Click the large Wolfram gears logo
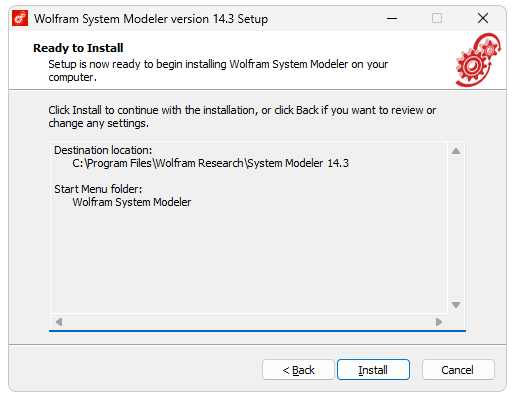This screenshot has height=402, width=512. pyautogui.click(x=478, y=60)
